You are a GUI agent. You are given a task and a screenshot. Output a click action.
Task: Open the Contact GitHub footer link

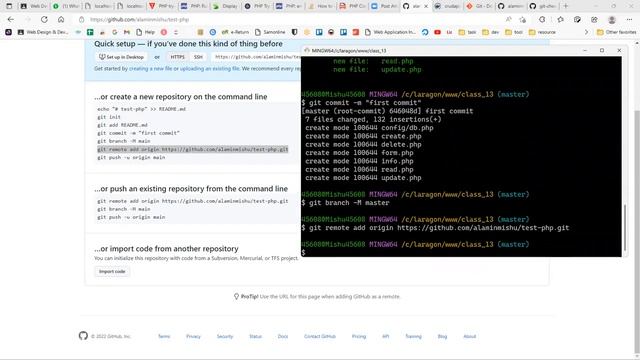point(320,336)
